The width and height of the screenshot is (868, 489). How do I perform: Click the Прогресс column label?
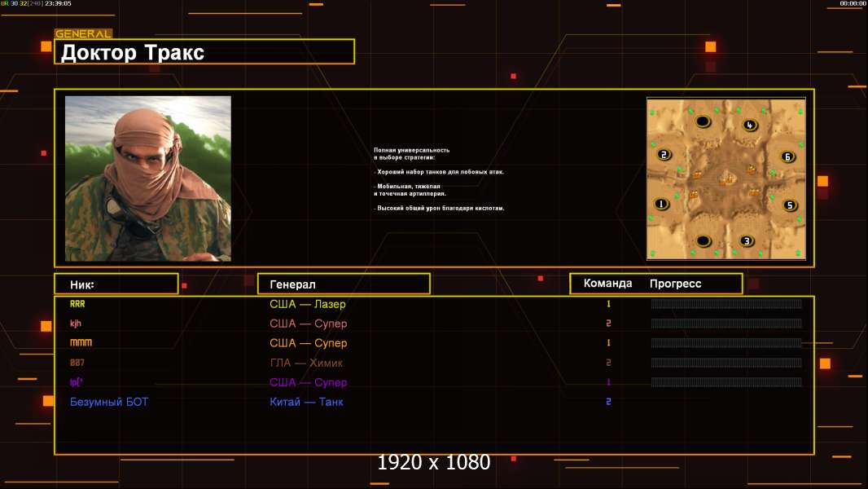tap(675, 284)
